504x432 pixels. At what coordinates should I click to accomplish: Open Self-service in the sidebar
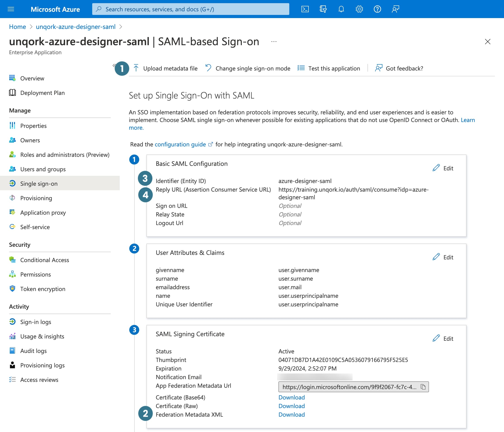coord(35,227)
